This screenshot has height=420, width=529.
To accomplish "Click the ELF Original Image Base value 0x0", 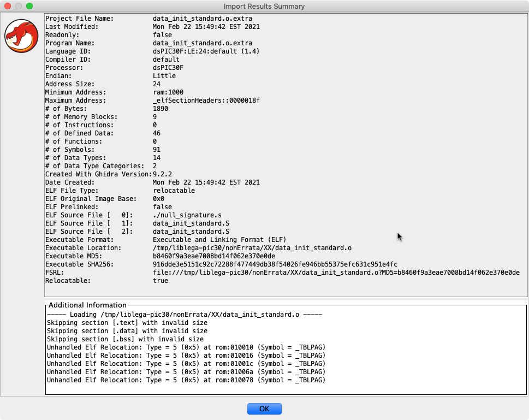I will click(x=158, y=198).
